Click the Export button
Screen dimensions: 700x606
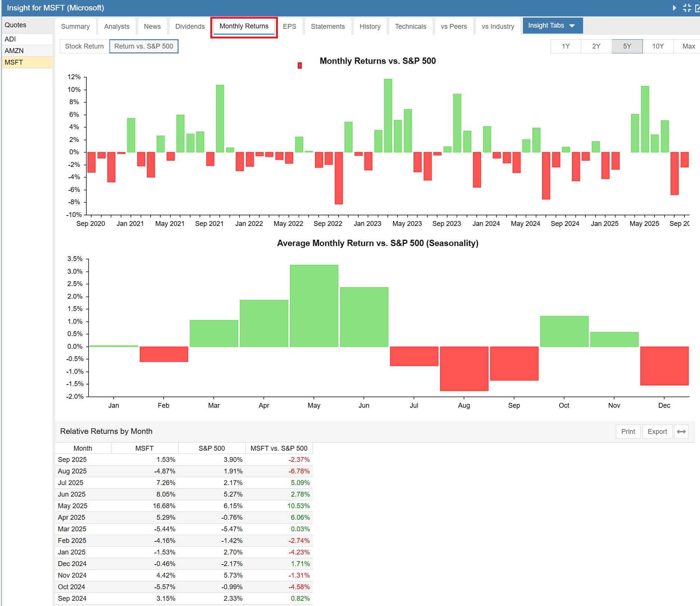tap(657, 432)
